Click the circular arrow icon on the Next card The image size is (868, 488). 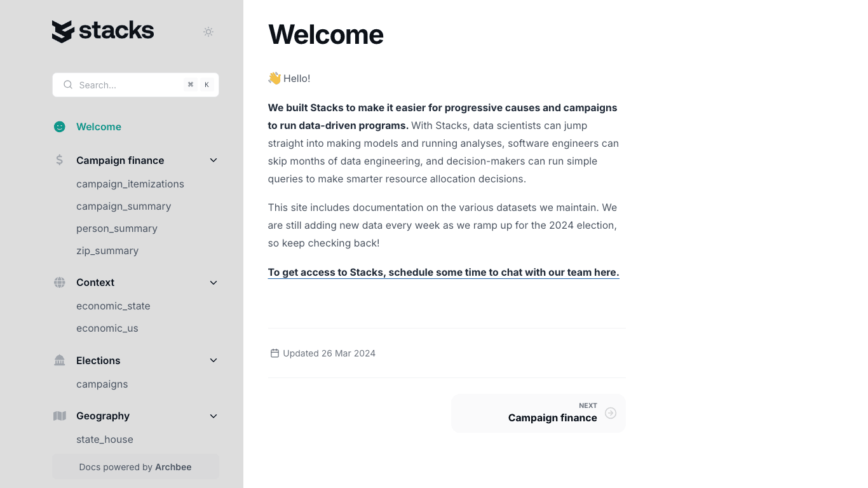(611, 413)
